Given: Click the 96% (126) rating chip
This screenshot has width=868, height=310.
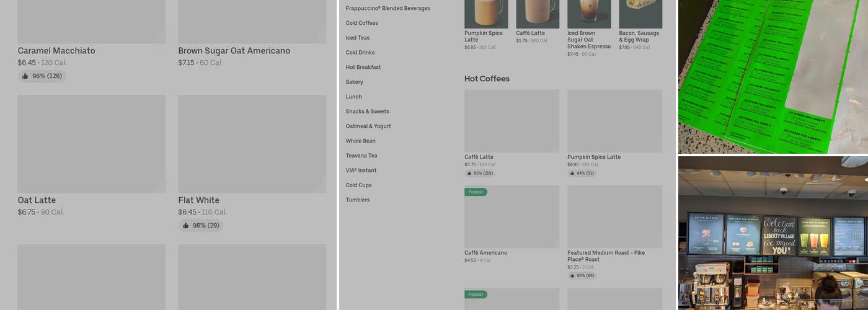Looking at the screenshot, I should coord(42,76).
